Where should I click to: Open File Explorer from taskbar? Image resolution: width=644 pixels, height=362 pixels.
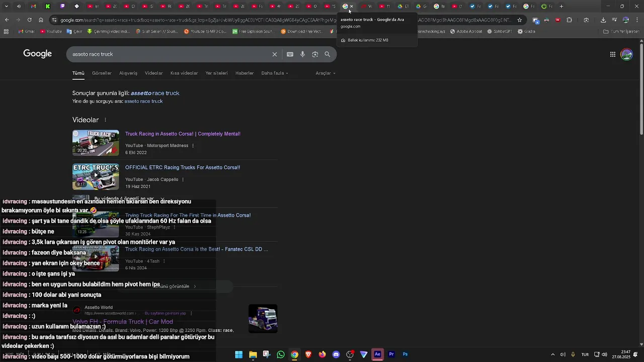253,354
